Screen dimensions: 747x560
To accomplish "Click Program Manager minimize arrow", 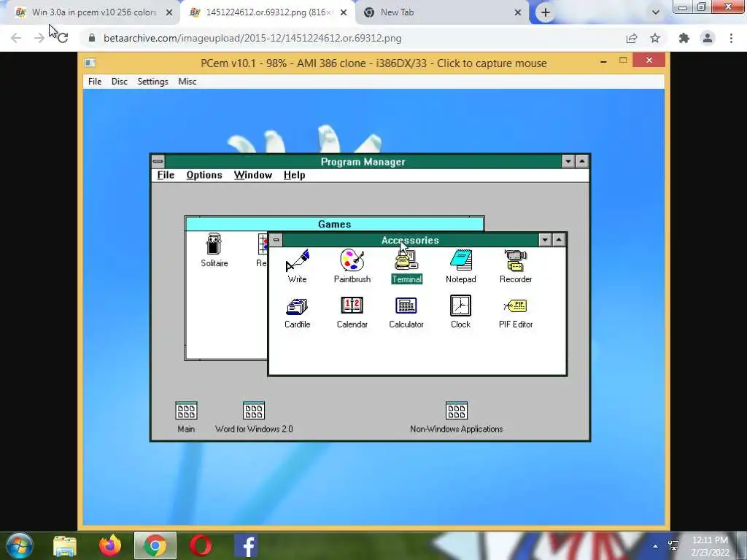I will point(568,161).
